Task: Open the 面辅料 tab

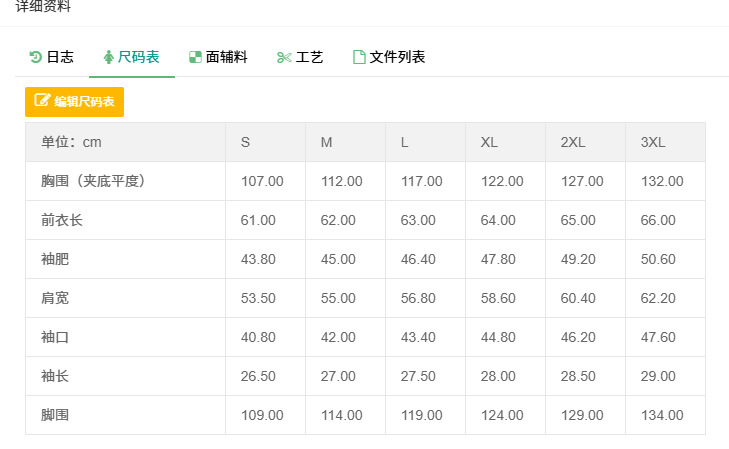Action: click(226, 57)
